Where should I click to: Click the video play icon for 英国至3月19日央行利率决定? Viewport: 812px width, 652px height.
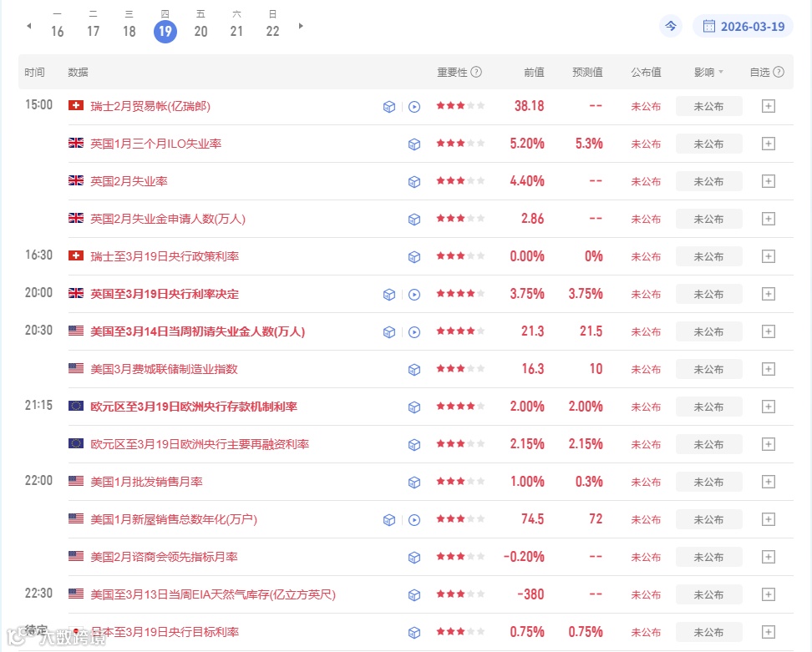pyautogui.click(x=414, y=294)
